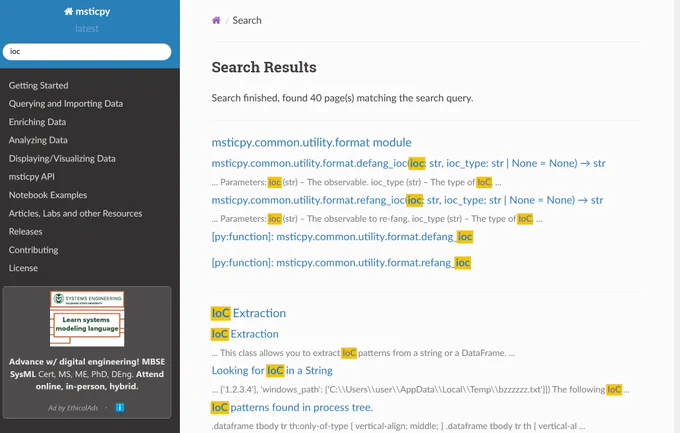Open the defang_ioc function signature result

pos(409,163)
